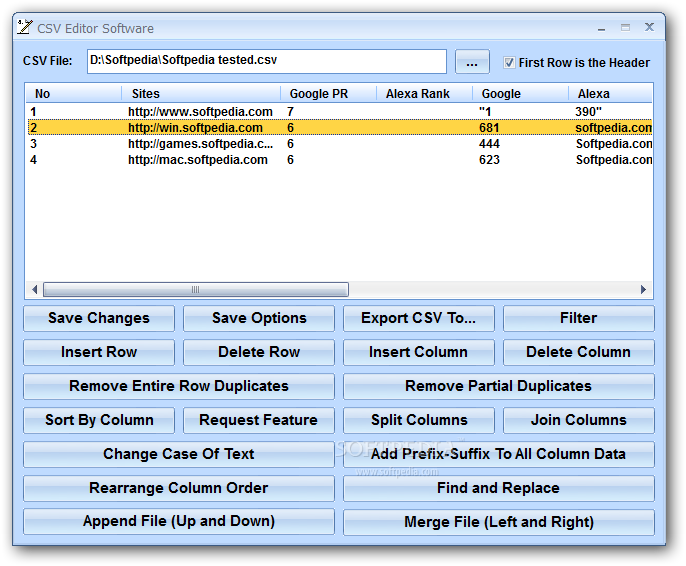
Task: Click Add Prefix-Suffix To All Column Data
Action: click(499, 454)
